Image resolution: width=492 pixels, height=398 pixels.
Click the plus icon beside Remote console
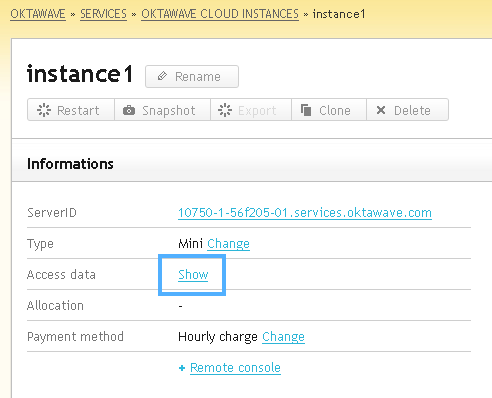pyautogui.click(x=182, y=368)
